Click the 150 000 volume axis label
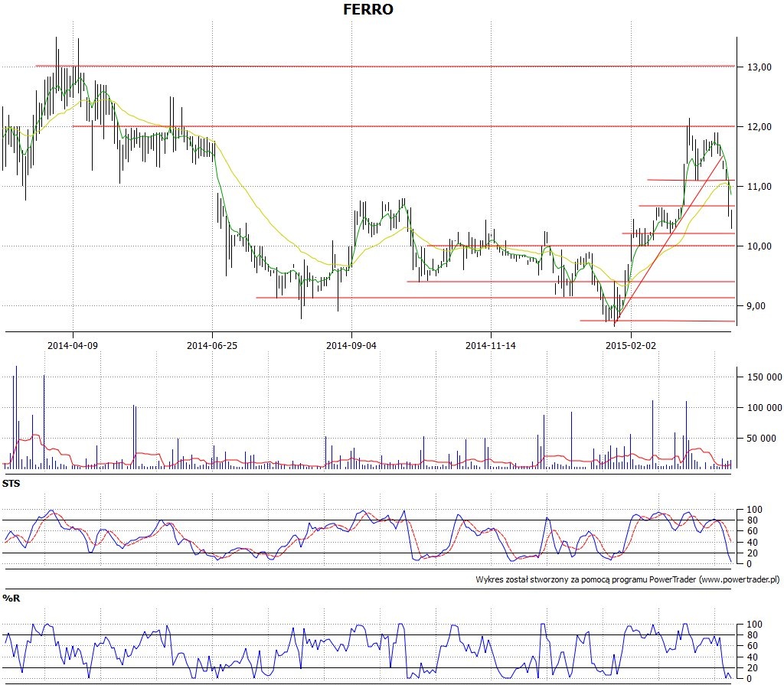Viewport: 784px width, 685px height. (x=765, y=377)
